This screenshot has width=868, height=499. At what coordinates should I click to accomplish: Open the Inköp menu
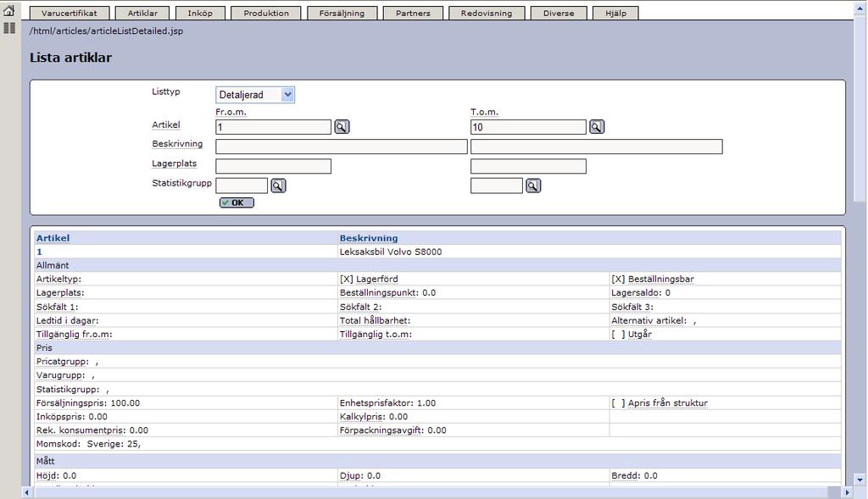pos(200,13)
